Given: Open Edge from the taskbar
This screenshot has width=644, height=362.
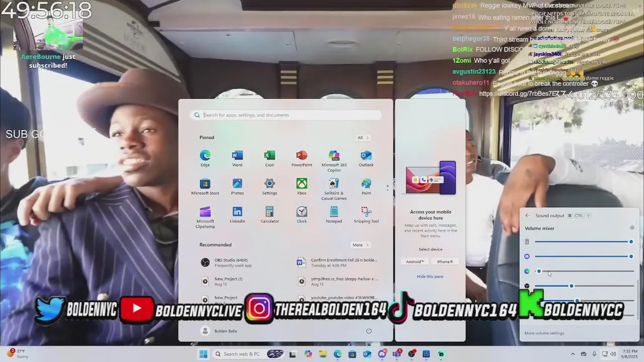Looking at the screenshot, I should click(x=337, y=354).
